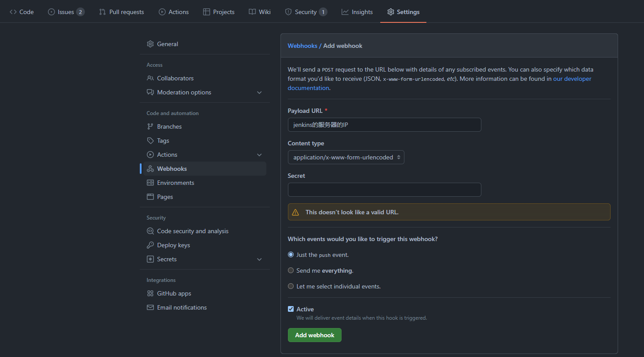
Task: Expand the Moderation options chevron
Action: (259, 92)
